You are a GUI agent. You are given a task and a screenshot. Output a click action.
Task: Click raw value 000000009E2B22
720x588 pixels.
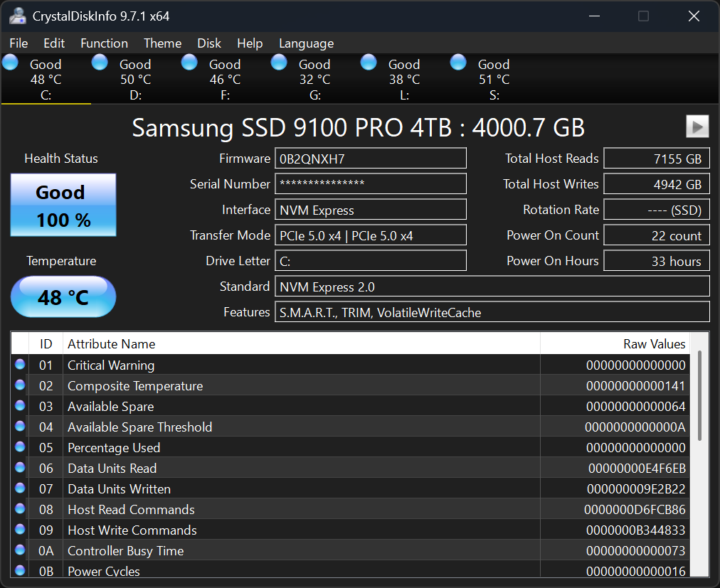pos(636,489)
